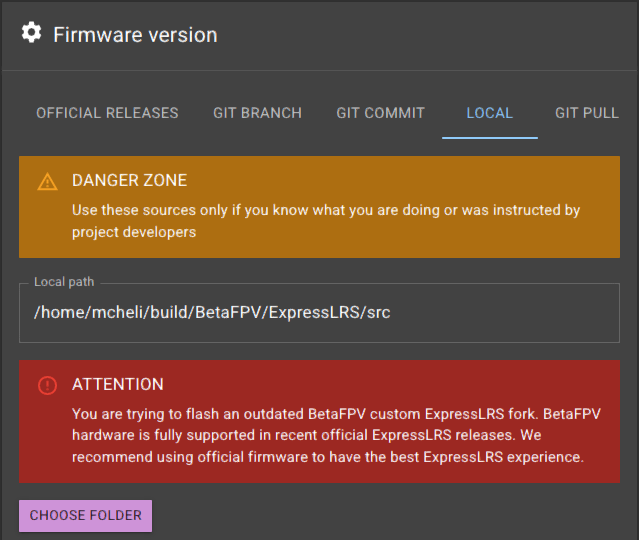Image resolution: width=639 pixels, height=540 pixels.
Task: Select the Git Commit tab
Action: pos(380,113)
